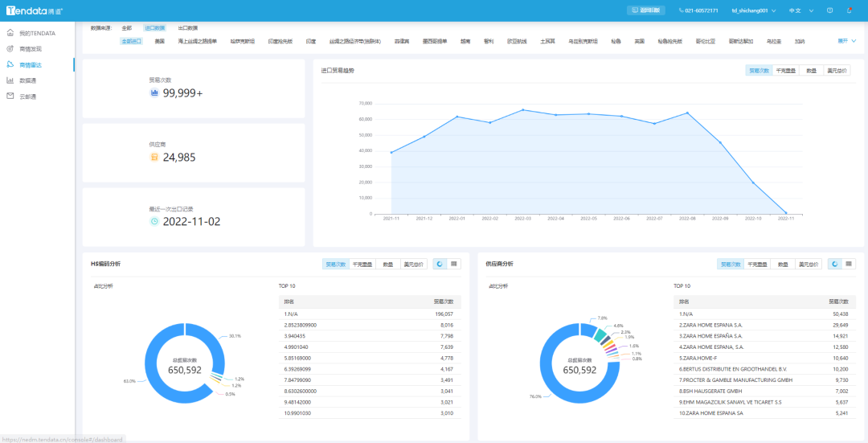Screen dimensions: 868x443
Task: Open 我的TENDATA in the sidebar
Action: (37, 33)
